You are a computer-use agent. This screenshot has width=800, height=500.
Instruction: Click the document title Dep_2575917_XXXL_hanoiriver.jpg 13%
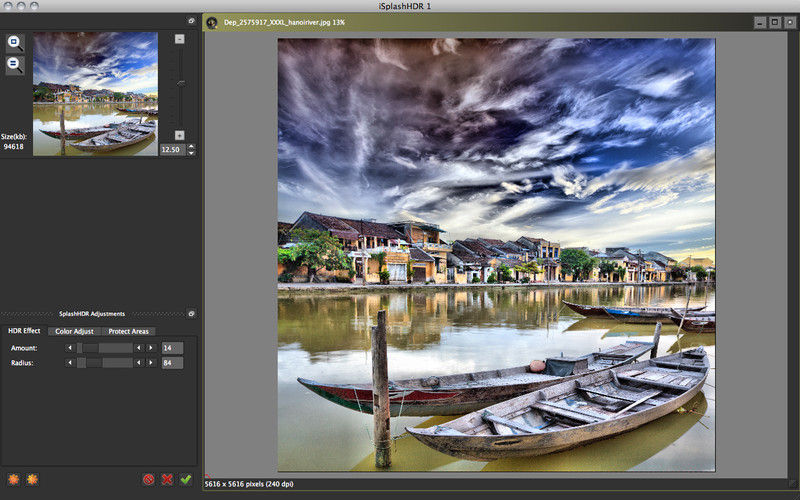pos(284,22)
